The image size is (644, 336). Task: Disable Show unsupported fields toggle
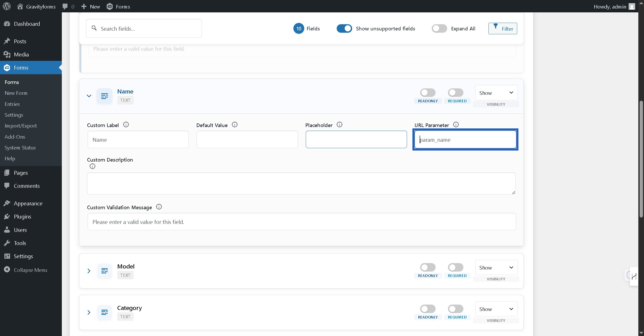click(x=344, y=29)
